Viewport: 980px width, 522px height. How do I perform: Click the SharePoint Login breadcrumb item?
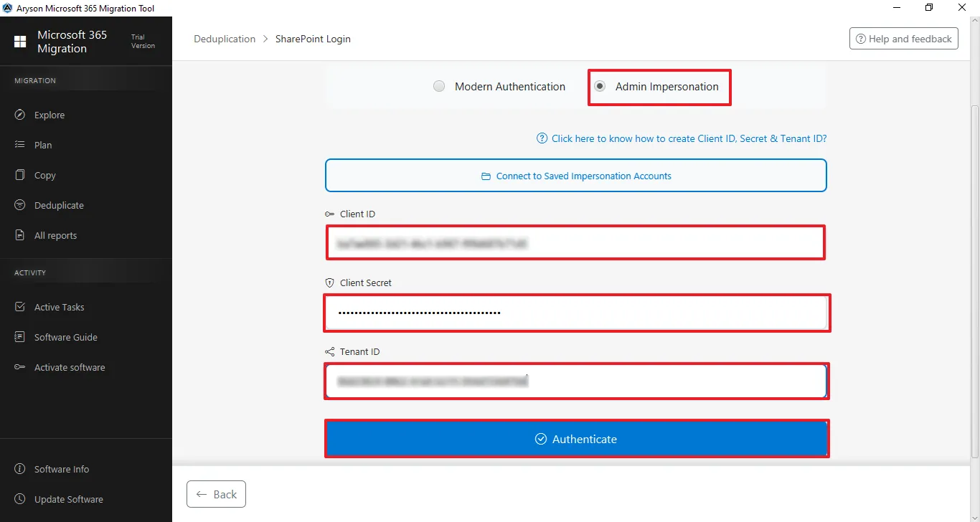click(313, 39)
